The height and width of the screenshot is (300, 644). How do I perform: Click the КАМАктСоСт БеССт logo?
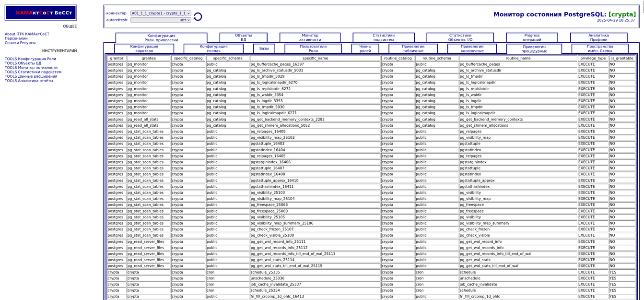click(41, 13)
